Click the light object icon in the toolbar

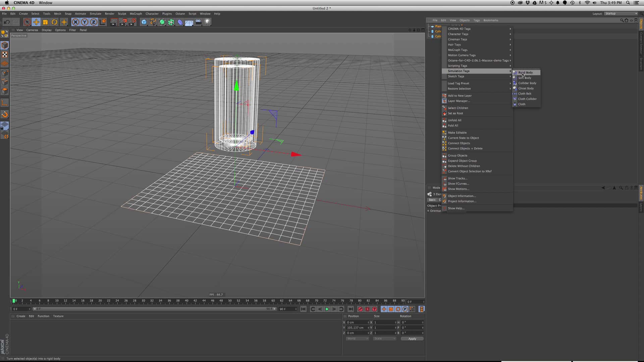207,22
